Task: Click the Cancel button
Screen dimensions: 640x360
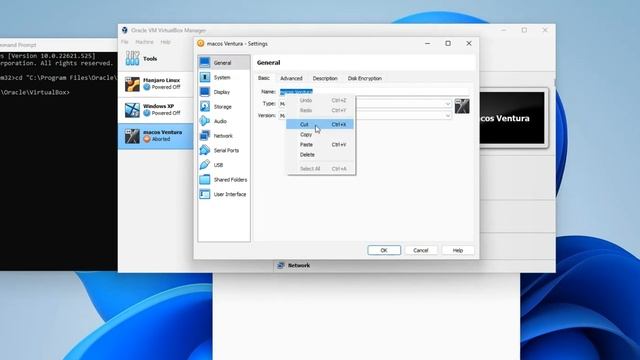Action: tap(420, 250)
